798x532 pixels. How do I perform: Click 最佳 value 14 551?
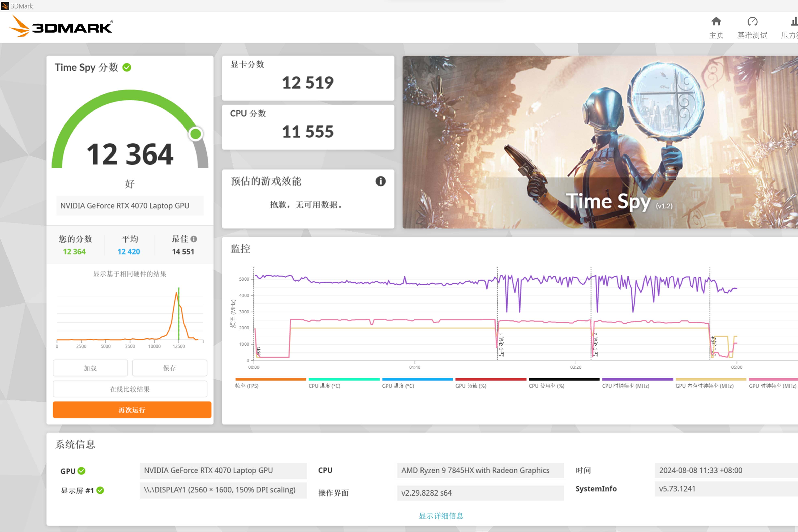point(183,252)
